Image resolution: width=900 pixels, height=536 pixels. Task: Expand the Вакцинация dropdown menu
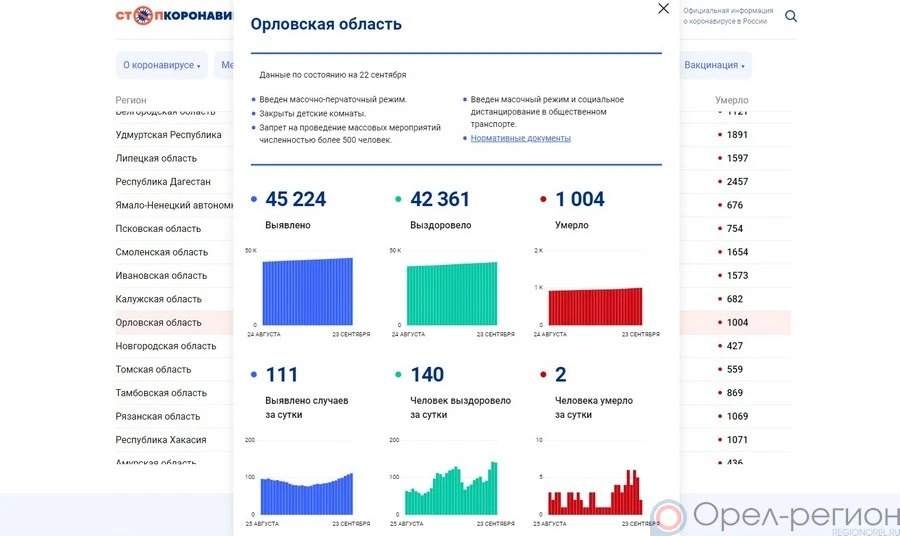715,66
